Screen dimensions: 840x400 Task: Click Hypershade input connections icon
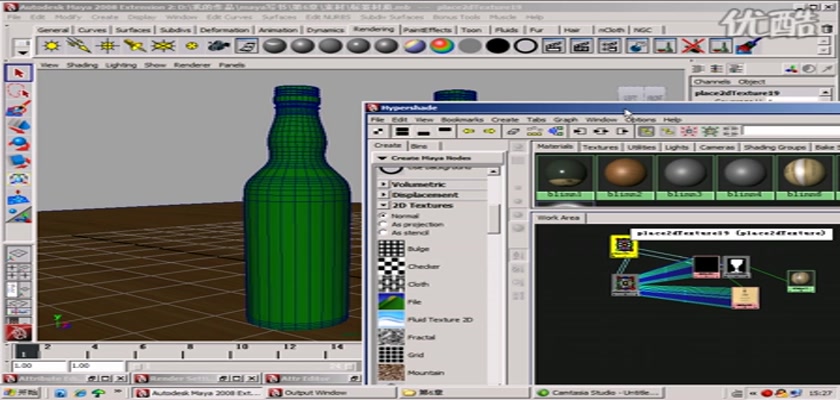(580, 131)
